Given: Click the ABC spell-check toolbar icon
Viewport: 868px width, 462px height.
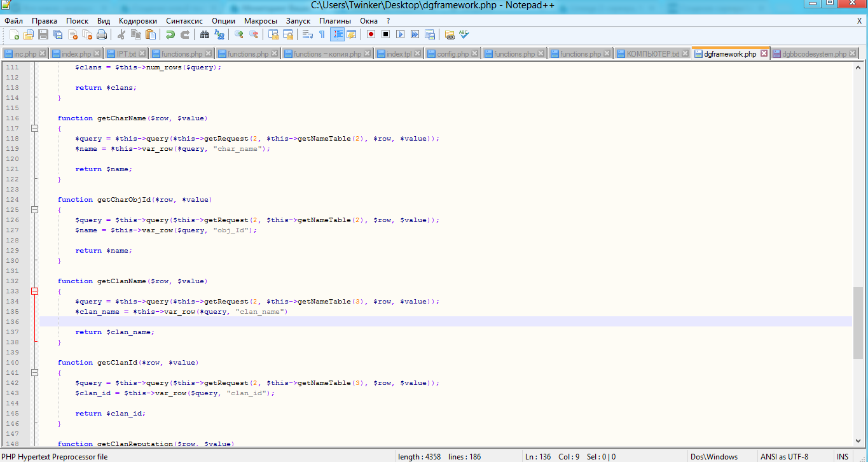Looking at the screenshot, I should click(x=464, y=34).
